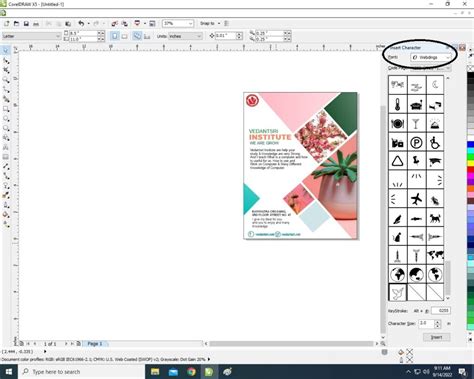
Task: Choose the parking P symbol character
Action: (x=416, y=143)
